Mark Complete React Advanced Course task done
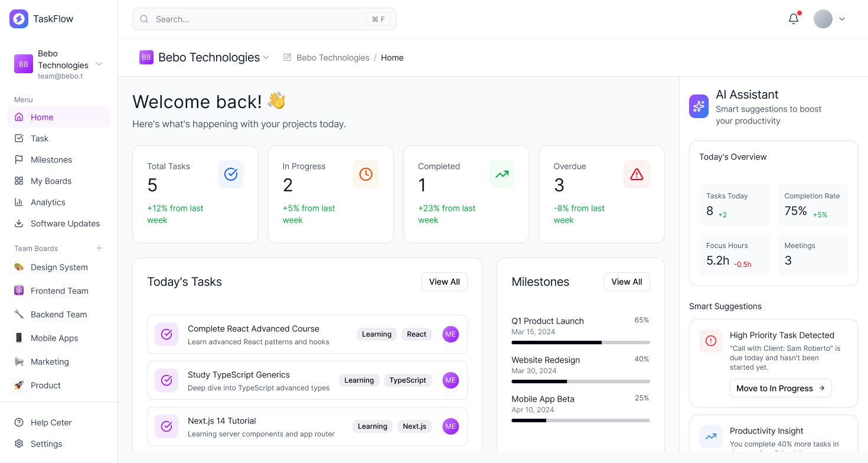 pos(167,334)
